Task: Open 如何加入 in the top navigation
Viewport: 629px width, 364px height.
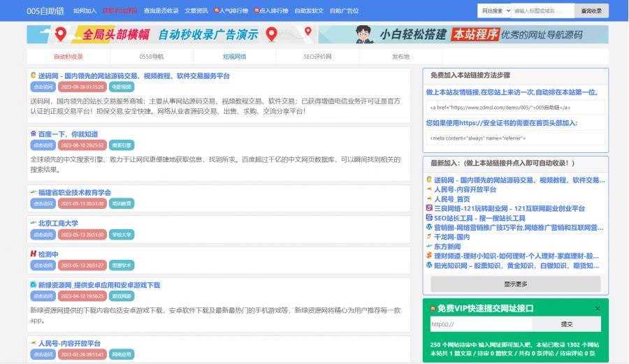Action: [85, 10]
